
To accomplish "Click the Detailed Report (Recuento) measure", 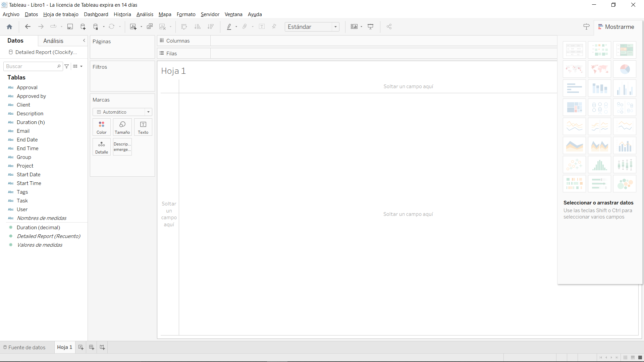I will (x=49, y=236).
